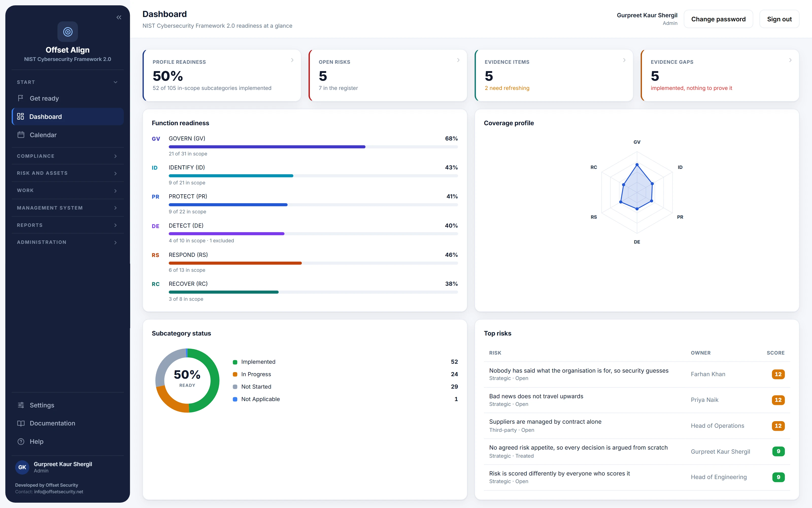812x508 pixels.
Task: Click the GOVERN (GV) progress bar
Action: [313, 147]
